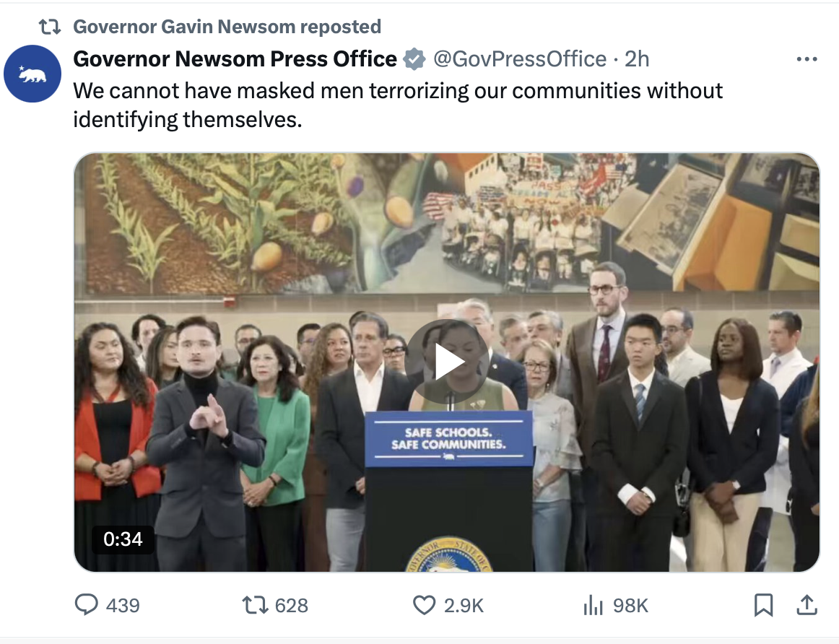Click the blue verified checkmark badge
Screen dimensions: 839x644
[x=414, y=59]
